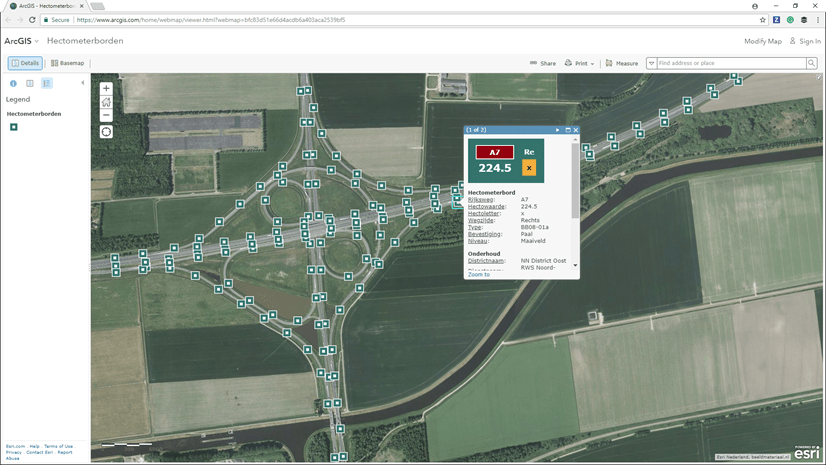The height and width of the screenshot is (465, 826).
Task: Select the Paal bevestiging value
Action: (526, 234)
